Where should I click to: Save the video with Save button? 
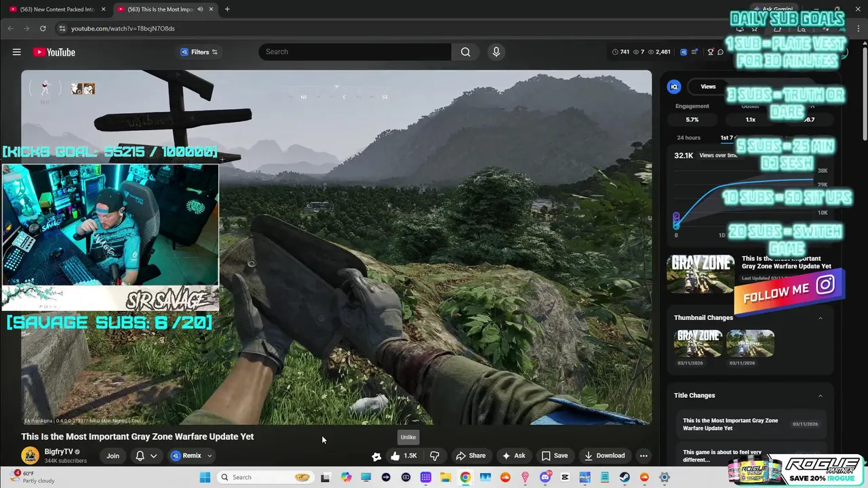click(554, 455)
